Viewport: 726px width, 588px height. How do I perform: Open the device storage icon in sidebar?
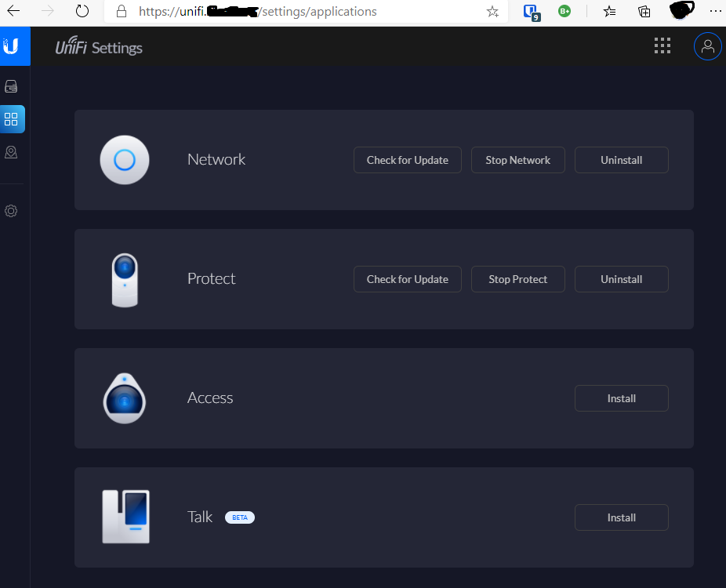pos(11,86)
